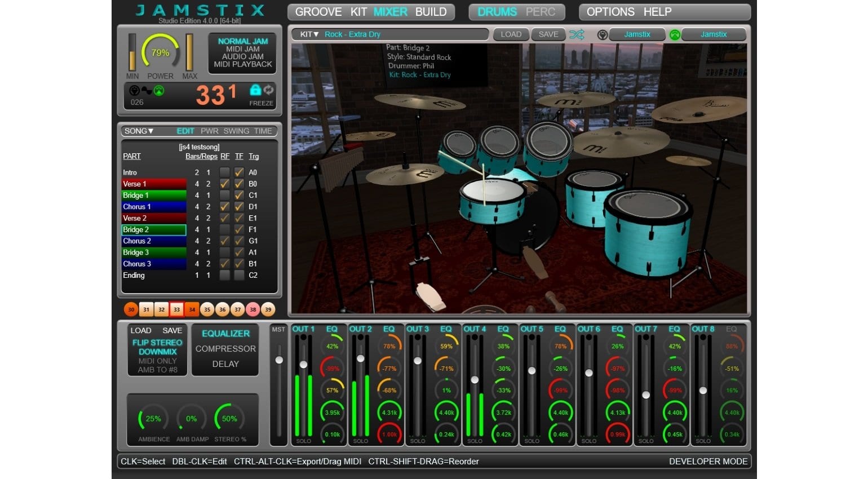Solo the OUT 4 channel

tap(475, 441)
